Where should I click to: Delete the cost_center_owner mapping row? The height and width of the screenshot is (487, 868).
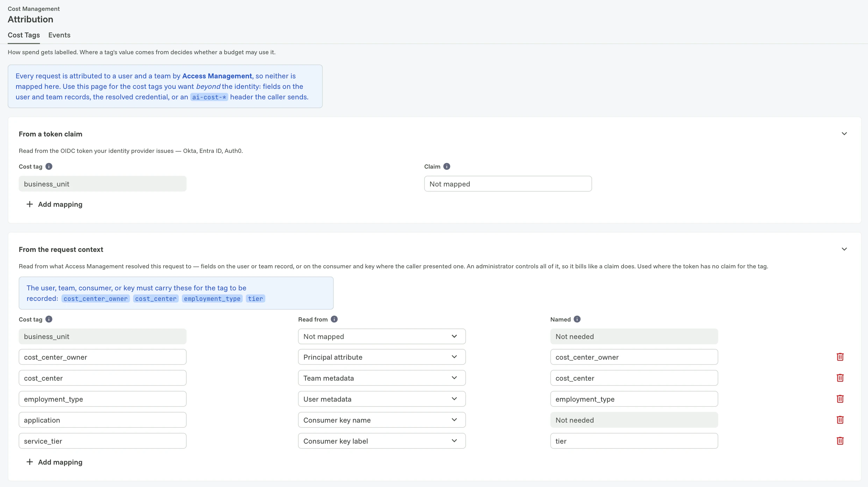point(840,357)
